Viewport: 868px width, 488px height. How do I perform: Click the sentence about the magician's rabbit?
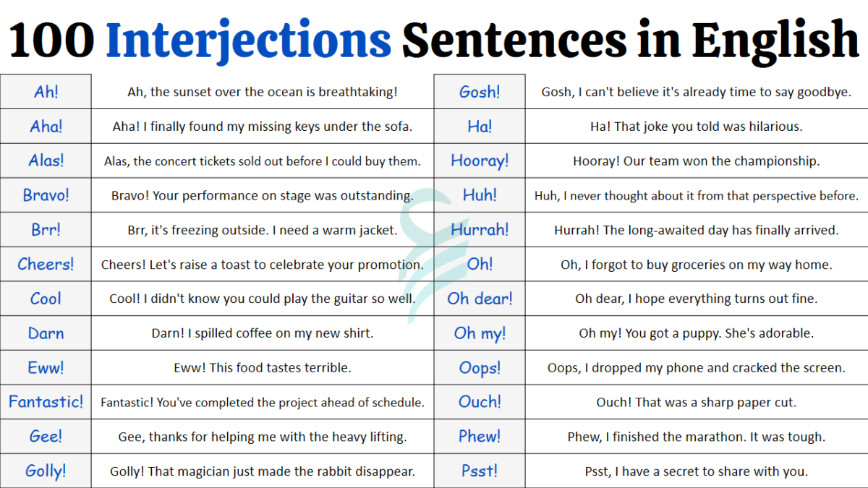263,471
